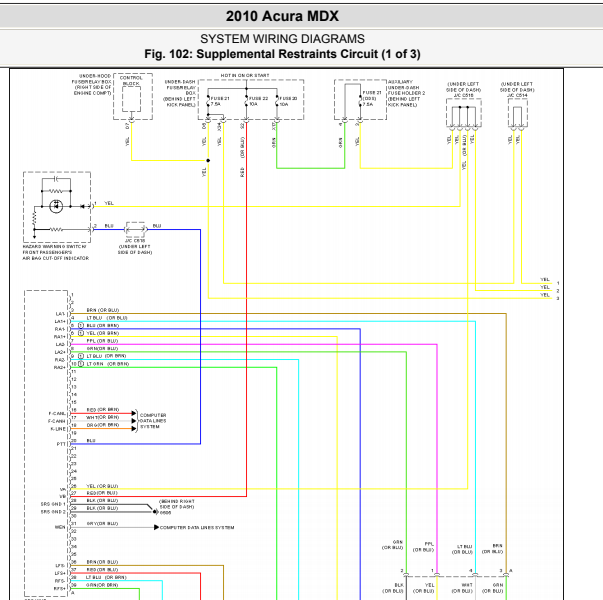The image size is (603, 600).
Task: Click the small J/C connector symbol on the BLU wire
Action: click(135, 230)
